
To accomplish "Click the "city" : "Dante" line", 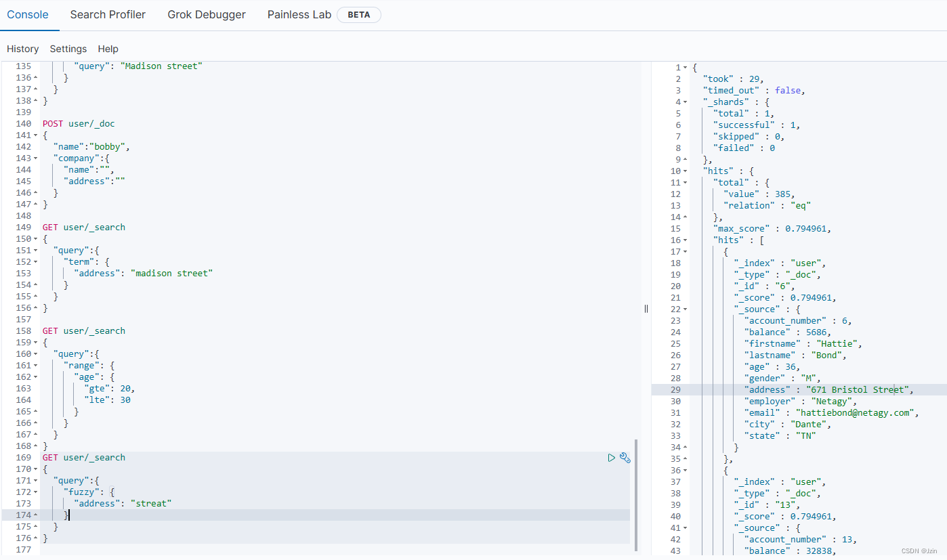I will pos(788,425).
